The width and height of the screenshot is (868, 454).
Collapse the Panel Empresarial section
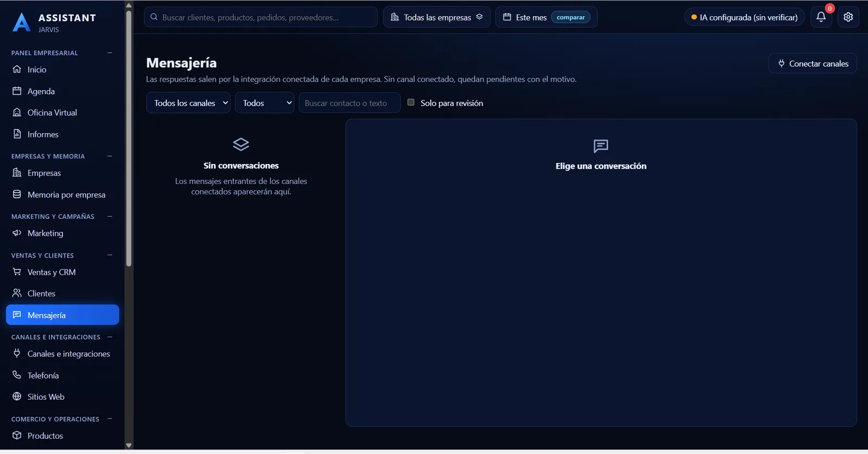point(110,53)
